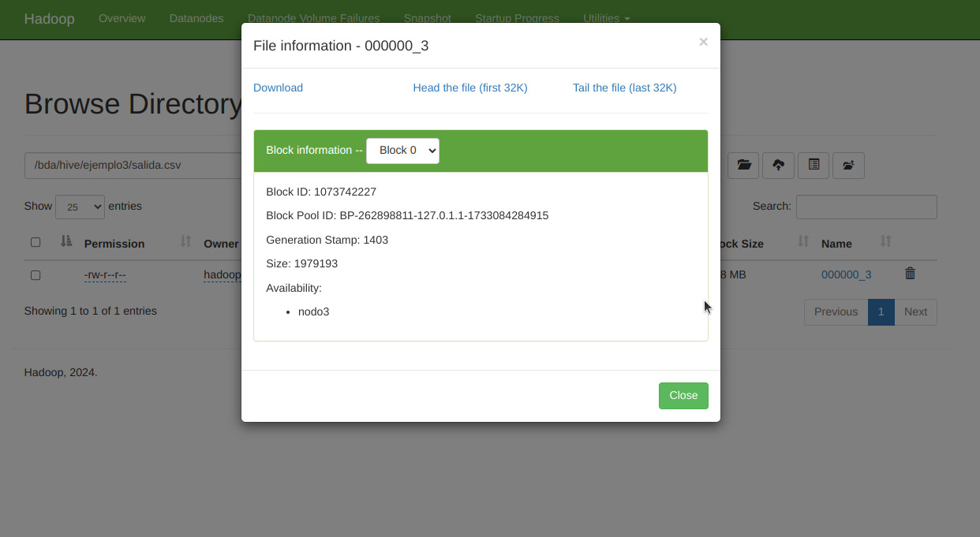The image size is (980, 537).
Task: Go to the Snapshot page
Action: (427, 18)
